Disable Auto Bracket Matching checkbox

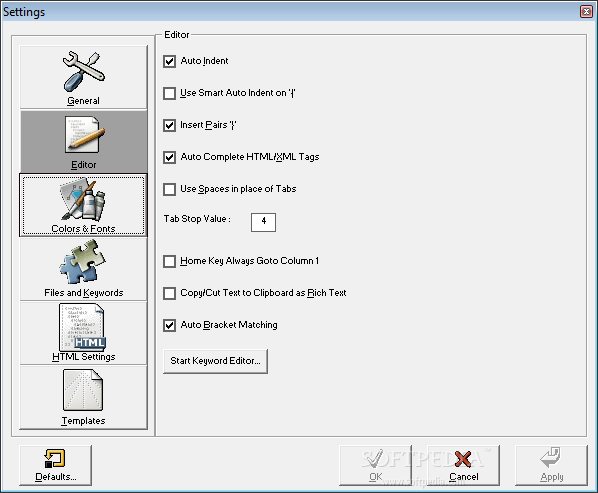[169, 325]
